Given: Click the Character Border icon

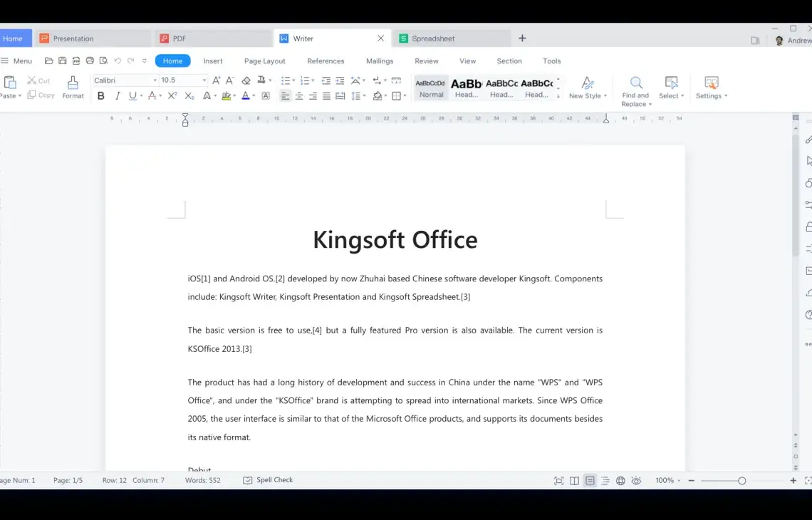Looking at the screenshot, I should [x=266, y=96].
